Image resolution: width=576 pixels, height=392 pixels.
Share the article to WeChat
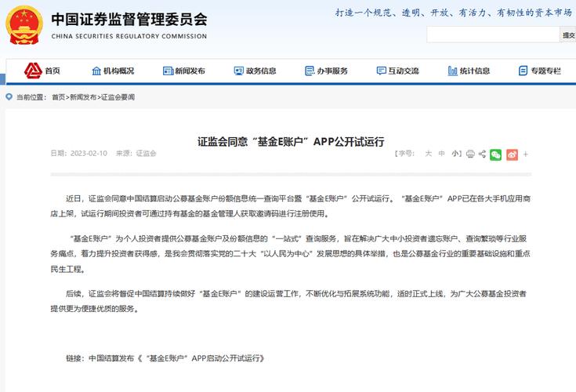(x=495, y=154)
